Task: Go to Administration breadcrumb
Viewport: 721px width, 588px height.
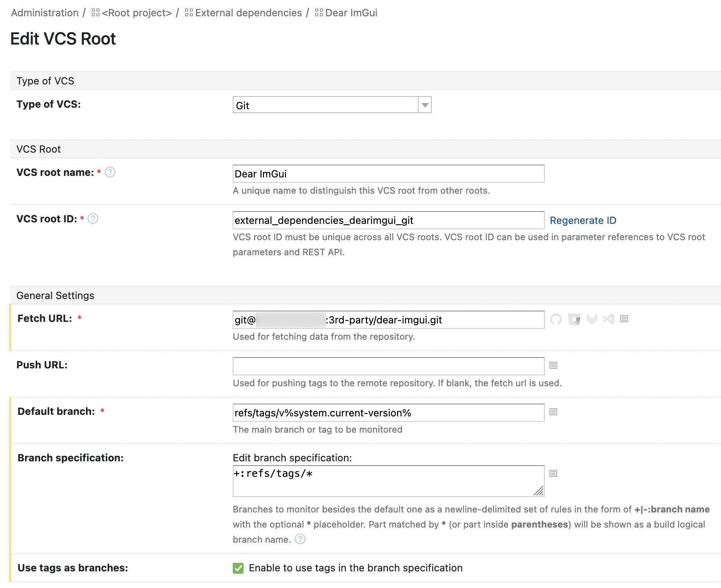Action: (45, 13)
